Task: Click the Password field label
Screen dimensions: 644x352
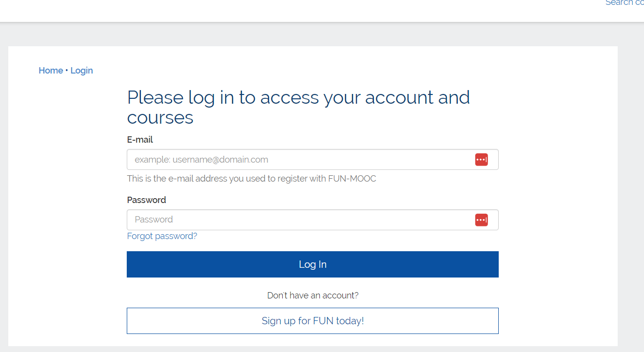Action: [x=146, y=200]
